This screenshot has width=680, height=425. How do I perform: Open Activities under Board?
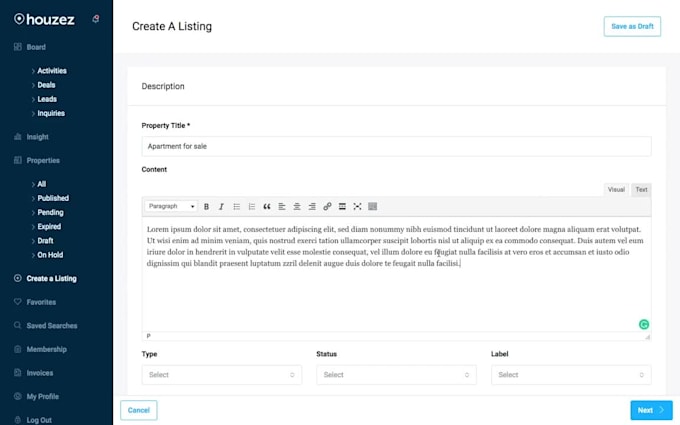coord(52,71)
